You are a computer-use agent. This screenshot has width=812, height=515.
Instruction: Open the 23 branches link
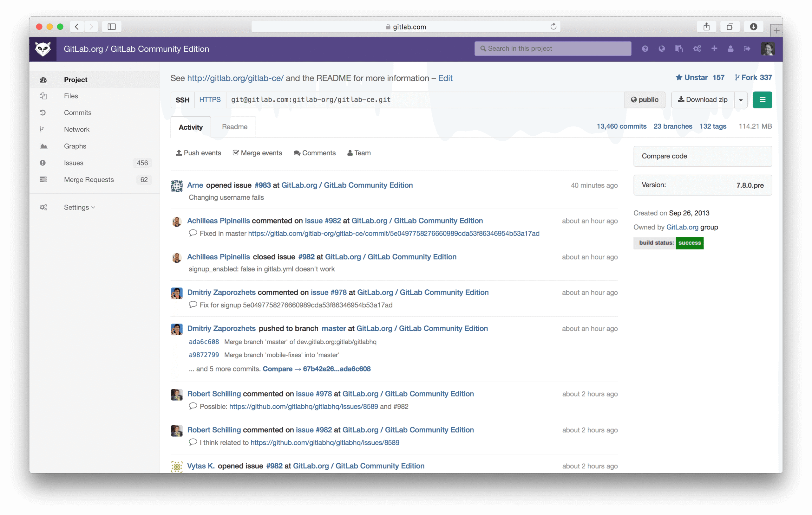pos(673,126)
